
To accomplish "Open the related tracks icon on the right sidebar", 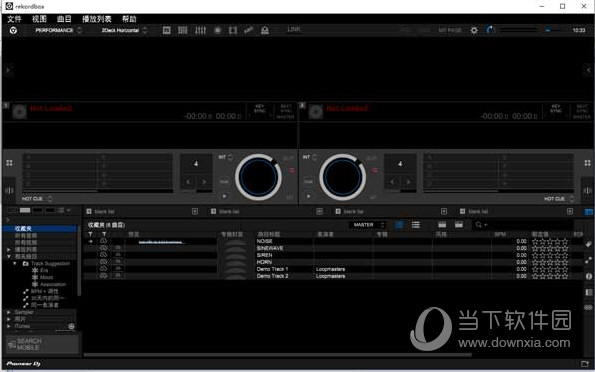I will click(x=589, y=260).
